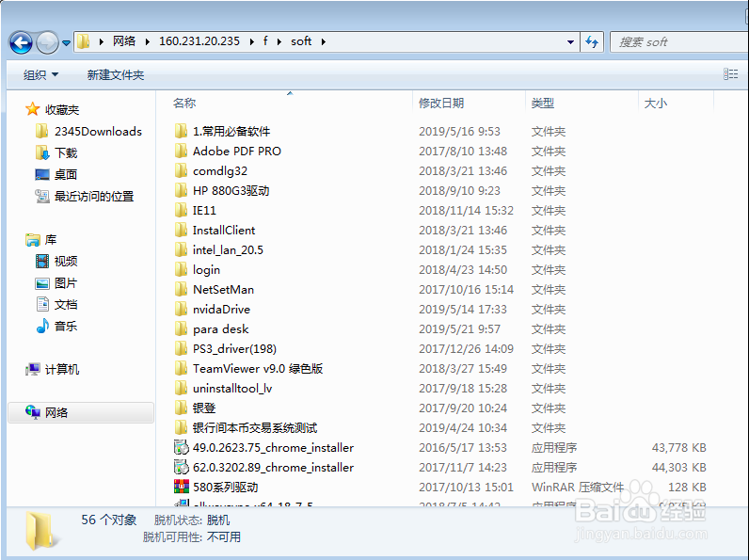
Task: Click the size value 44,303 KB
Action: [678, 468]
